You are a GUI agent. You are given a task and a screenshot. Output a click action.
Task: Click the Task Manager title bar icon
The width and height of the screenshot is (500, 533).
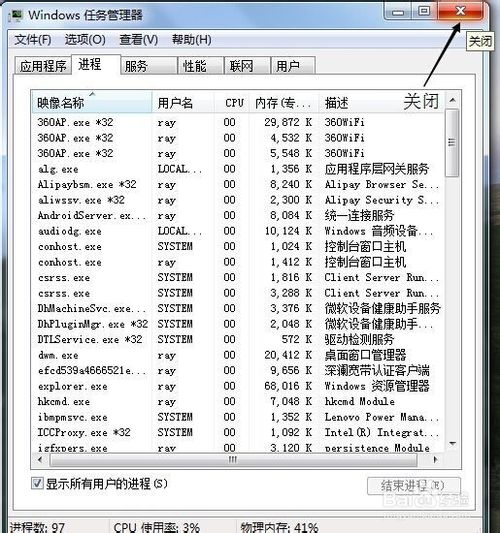[16, 15]
